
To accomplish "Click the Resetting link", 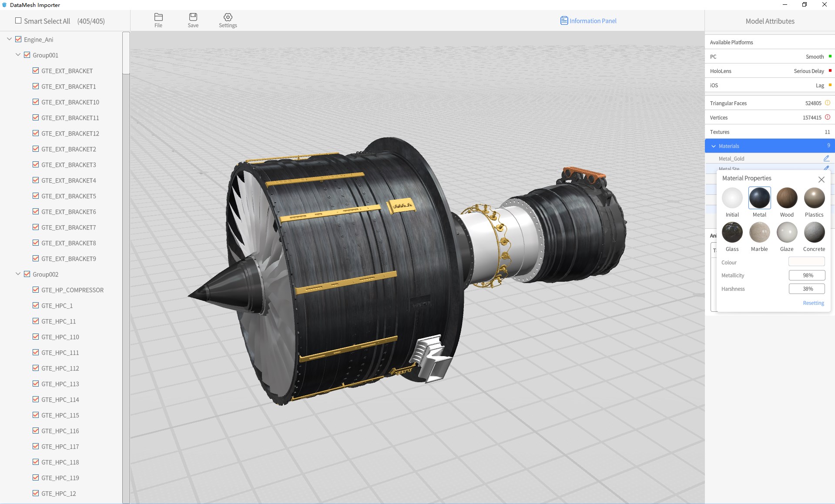I will pos(813,303).
